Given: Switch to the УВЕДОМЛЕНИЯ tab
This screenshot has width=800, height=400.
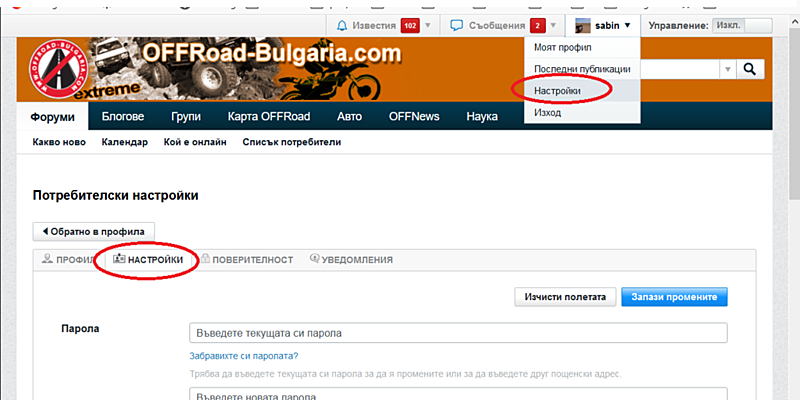Looking at the screenshot, I should 351,260.
